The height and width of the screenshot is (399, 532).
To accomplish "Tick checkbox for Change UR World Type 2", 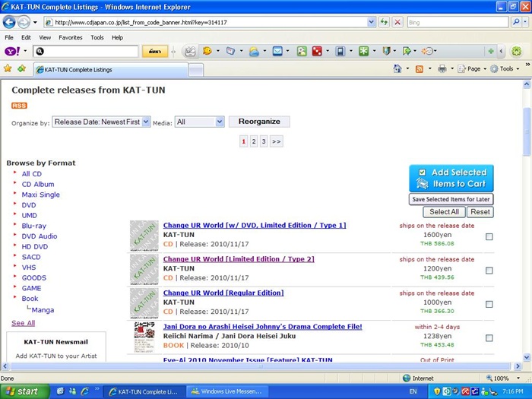I will (x=489, y=271).
